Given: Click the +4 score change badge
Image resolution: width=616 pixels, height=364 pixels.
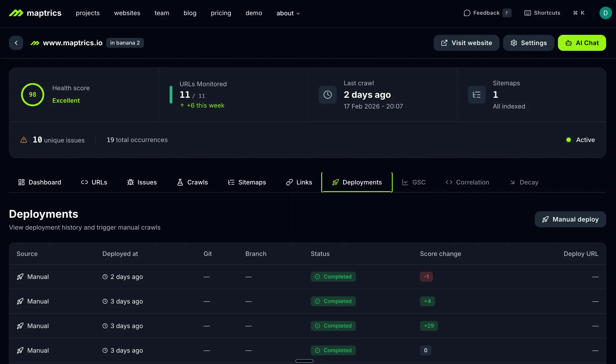Looking at the screenshot, I should 427,301.
